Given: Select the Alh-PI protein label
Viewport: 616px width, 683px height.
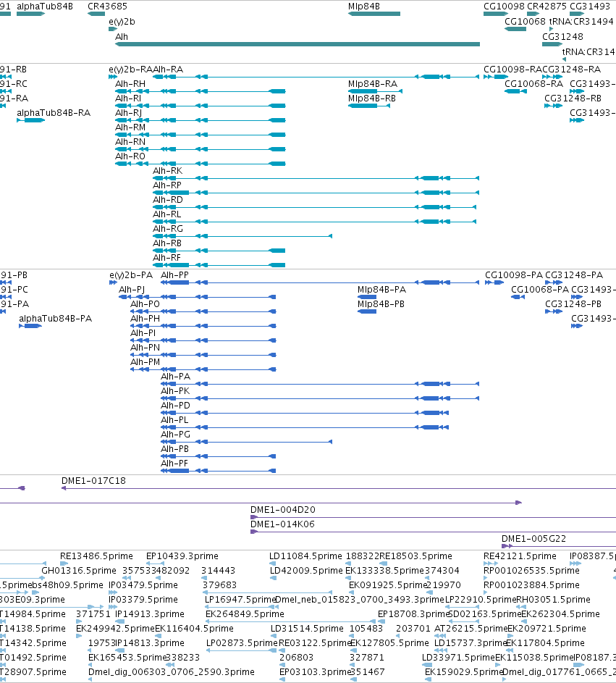Looking at the screenshot, I should [143, 333].
